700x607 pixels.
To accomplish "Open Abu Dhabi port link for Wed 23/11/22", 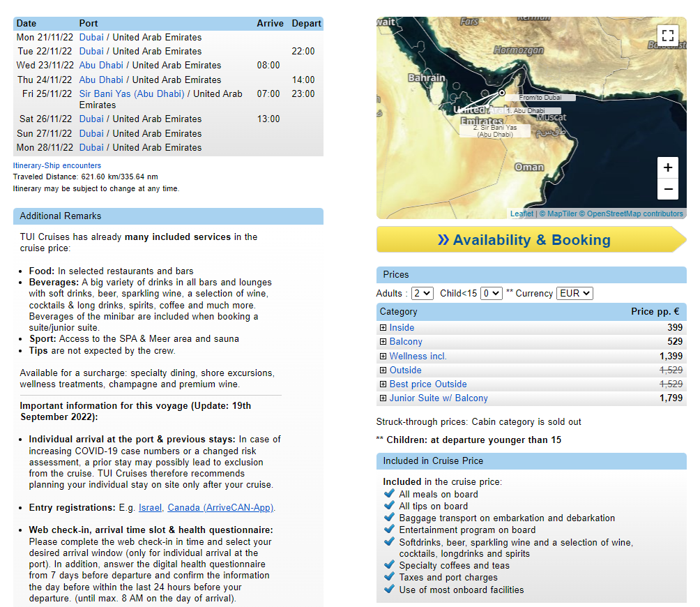I will [x=101, y=65].
